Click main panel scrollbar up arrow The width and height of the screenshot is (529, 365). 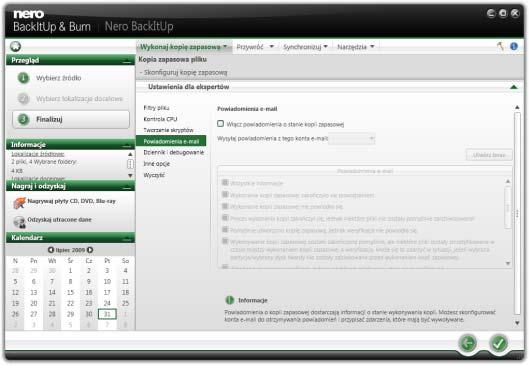pyautogui.click(x=517, y=107)
